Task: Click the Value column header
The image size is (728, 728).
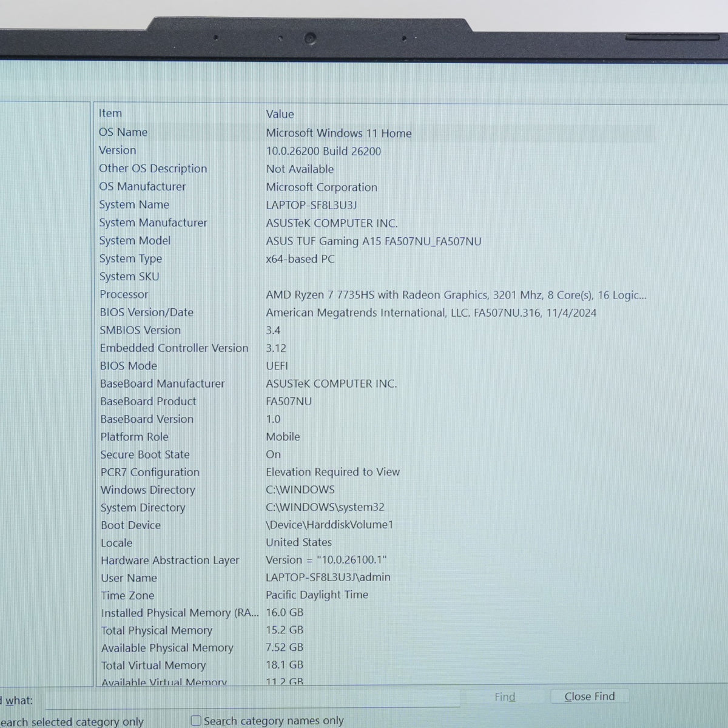Action: (x=280, y=114)
